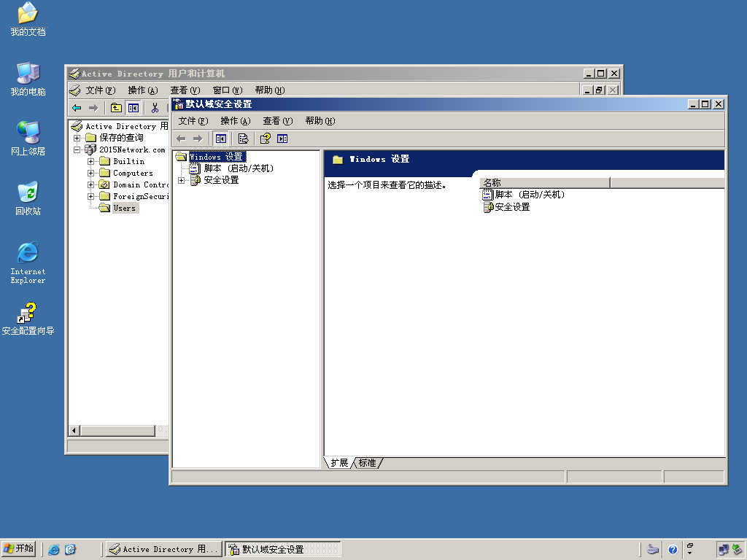
Task: Click the 默认域安全设置 title bar system icon
Action: click(x=178, y=104)
